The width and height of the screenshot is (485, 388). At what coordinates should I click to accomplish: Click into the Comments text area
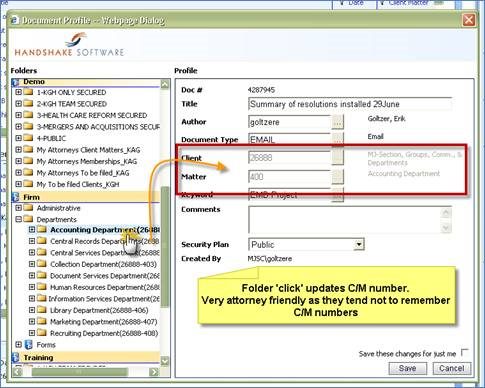tap(345, 220)
